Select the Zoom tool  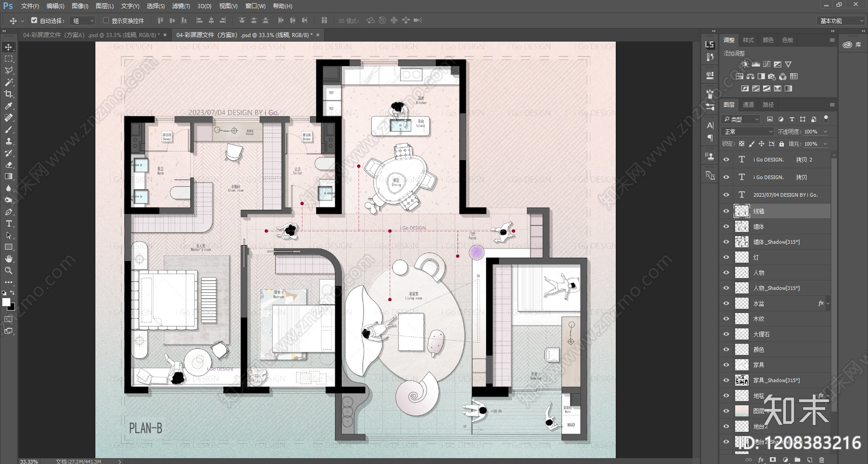coord(9,270)
